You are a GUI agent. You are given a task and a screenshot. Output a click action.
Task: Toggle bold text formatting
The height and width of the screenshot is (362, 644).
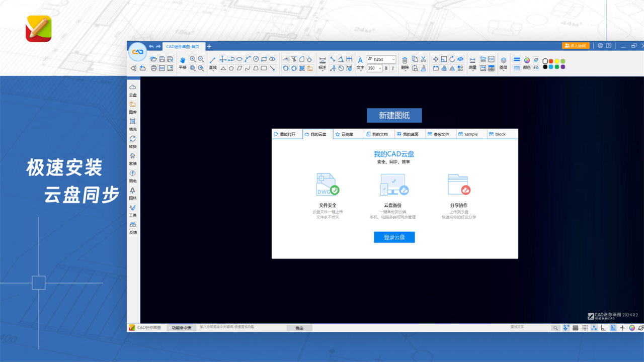(386, 68)
